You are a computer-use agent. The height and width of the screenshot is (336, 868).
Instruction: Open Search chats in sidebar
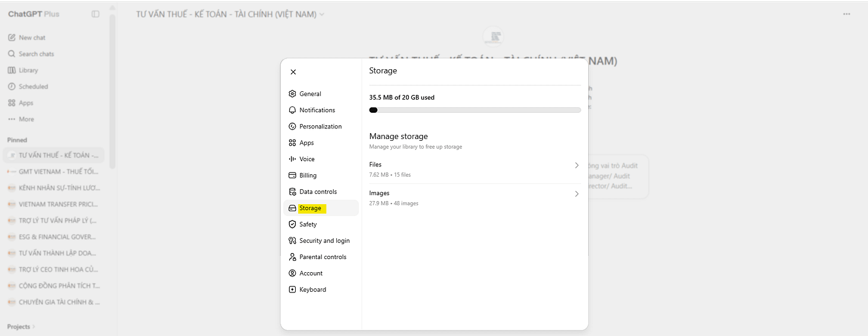54,54
